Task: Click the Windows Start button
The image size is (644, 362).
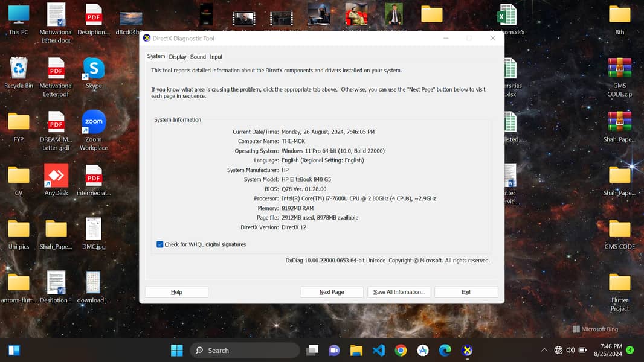Action: [x=177, y=350]
